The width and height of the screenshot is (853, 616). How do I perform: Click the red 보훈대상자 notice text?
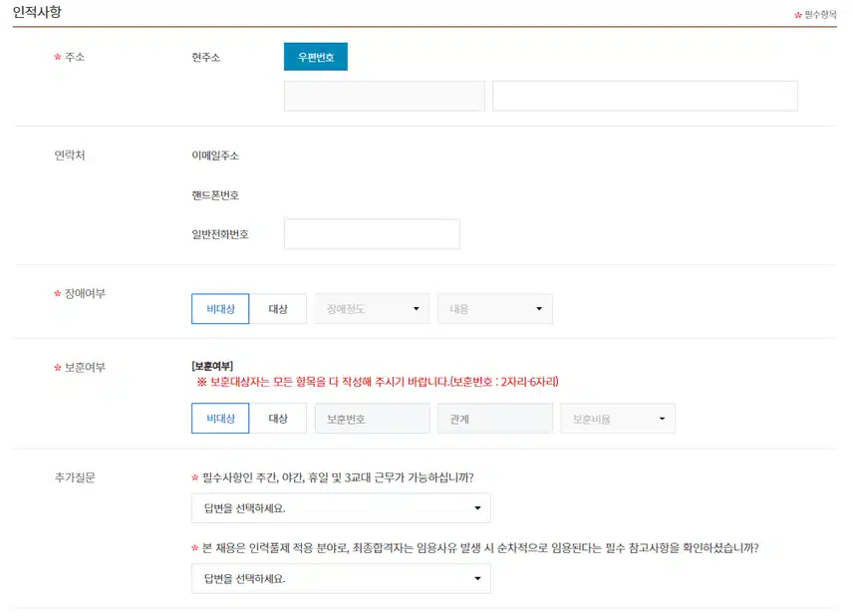coord(378,382)
